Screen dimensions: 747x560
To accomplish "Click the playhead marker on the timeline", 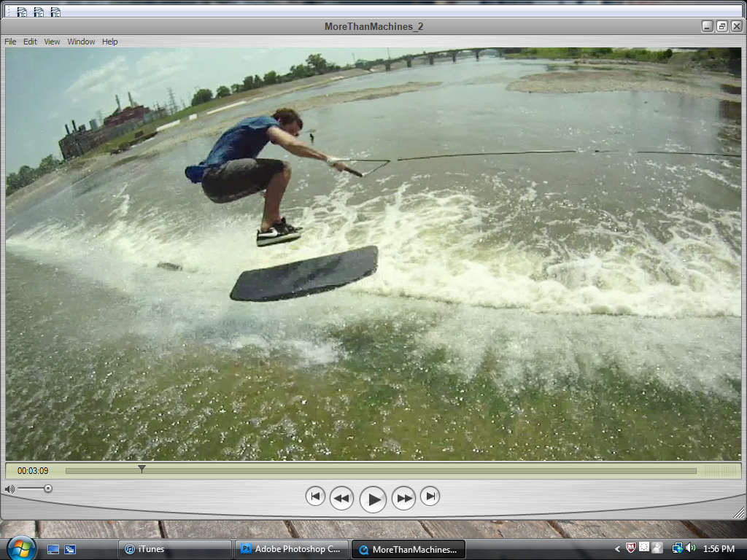I will pos(142,470).
